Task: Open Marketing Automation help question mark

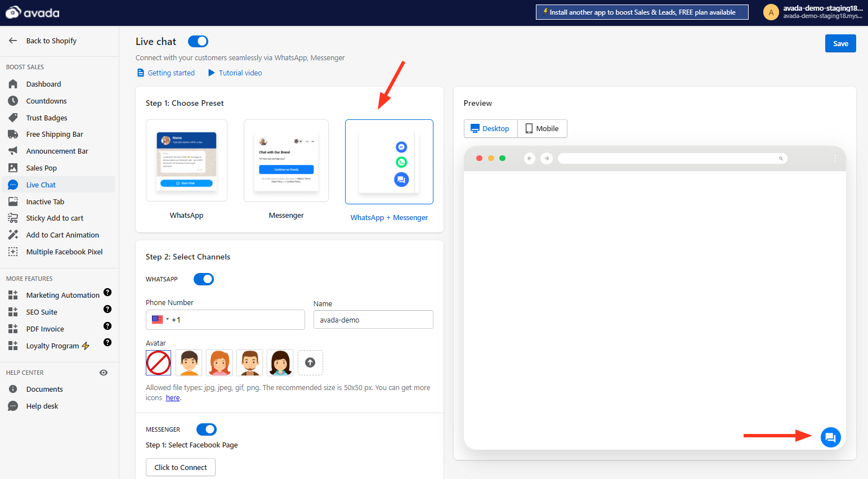Action: coord(108,292)
